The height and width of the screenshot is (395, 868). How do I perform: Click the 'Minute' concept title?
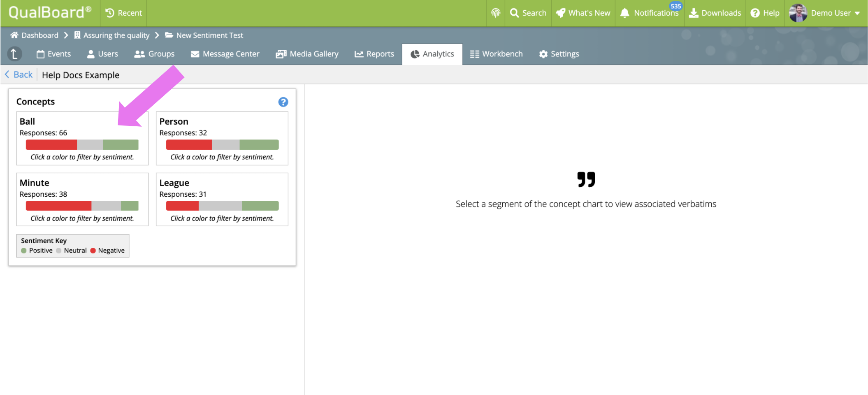point(34,183)
